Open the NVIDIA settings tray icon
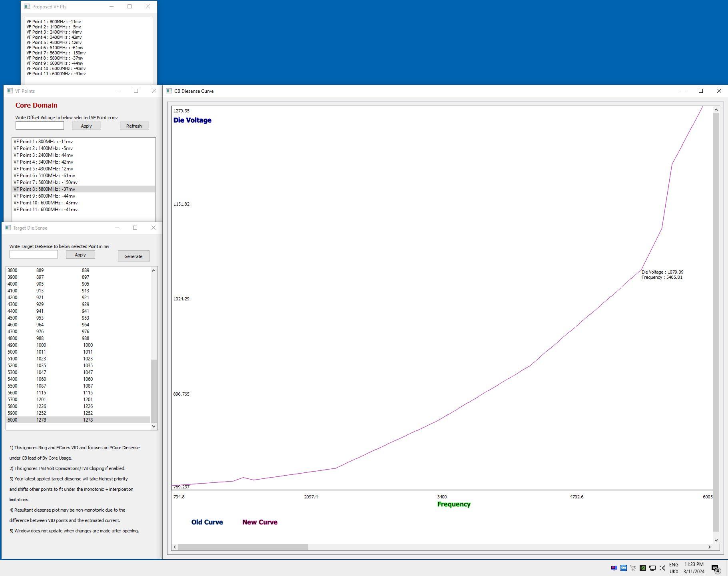728x576 pixels. tap(643, 568)
